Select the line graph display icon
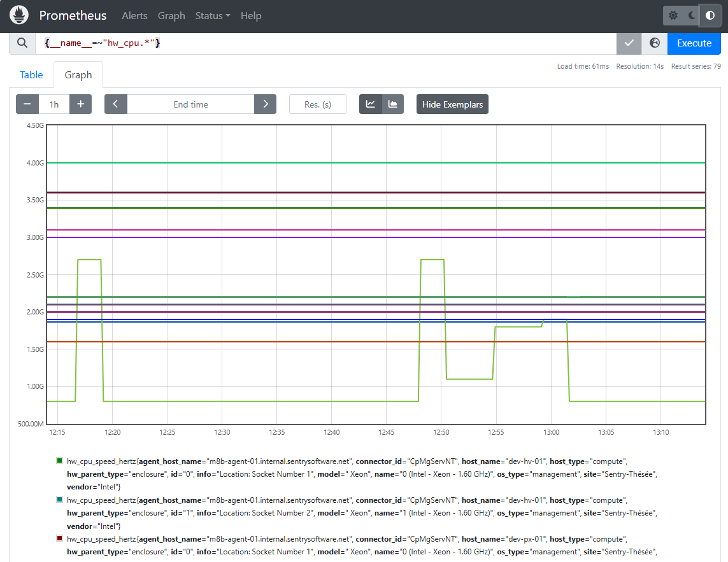Image resolution: width=728 pixels, height=562 pixels. tap(370, 104)
